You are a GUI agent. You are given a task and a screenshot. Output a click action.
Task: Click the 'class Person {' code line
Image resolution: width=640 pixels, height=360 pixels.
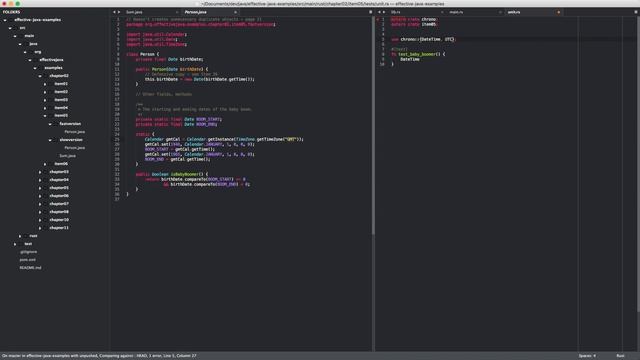[x=143, y=54]
